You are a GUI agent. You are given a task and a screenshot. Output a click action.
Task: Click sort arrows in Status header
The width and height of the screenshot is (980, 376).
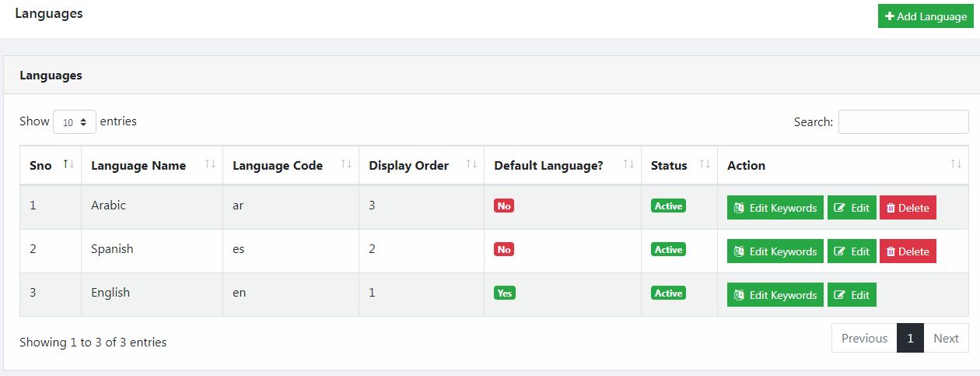point(705,164)
